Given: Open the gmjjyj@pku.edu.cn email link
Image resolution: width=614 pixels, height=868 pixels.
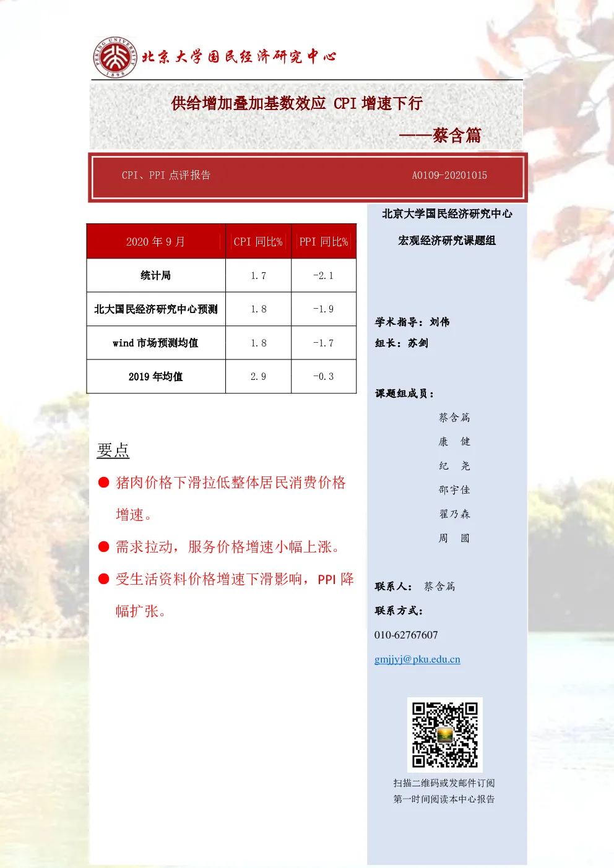Looking at the screenshot, I should pos(417,660).
